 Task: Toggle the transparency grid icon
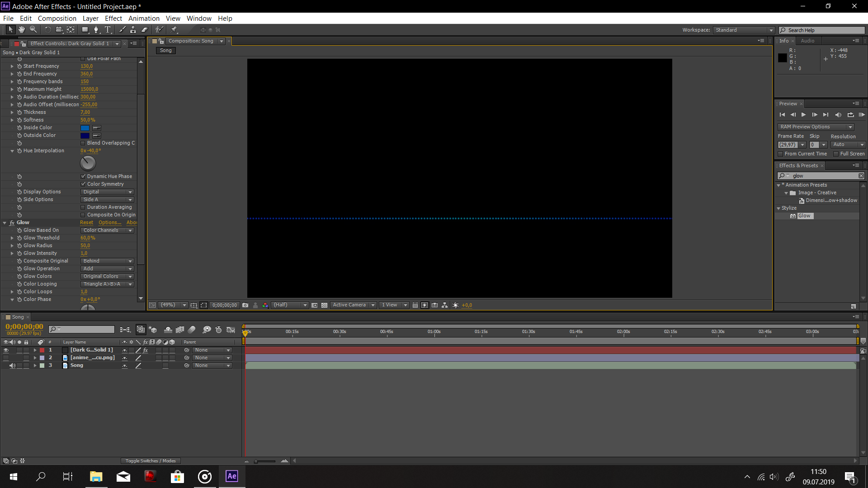325,305
